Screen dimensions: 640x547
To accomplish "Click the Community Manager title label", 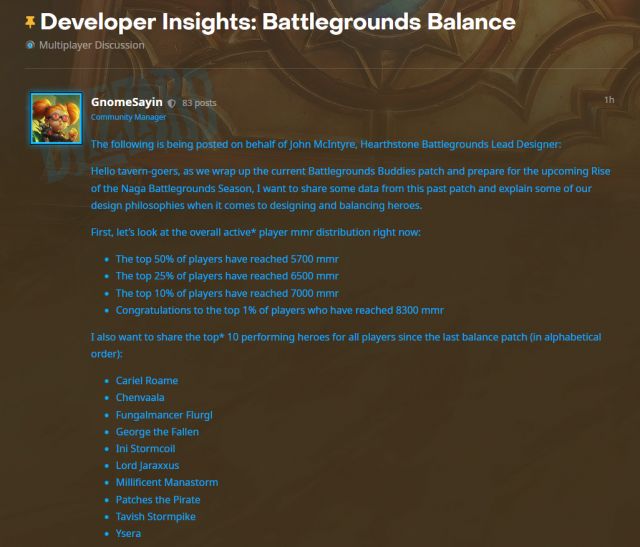I will (x=129, y=117).
